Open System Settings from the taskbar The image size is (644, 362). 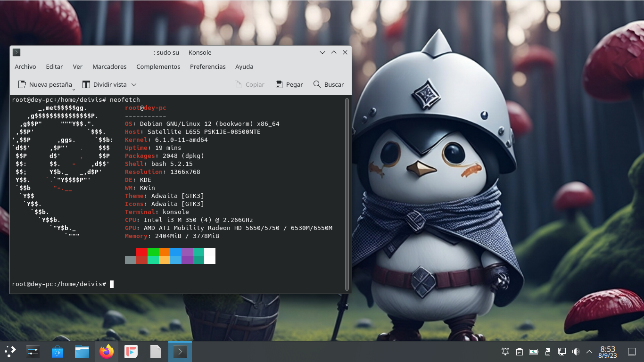33,352
